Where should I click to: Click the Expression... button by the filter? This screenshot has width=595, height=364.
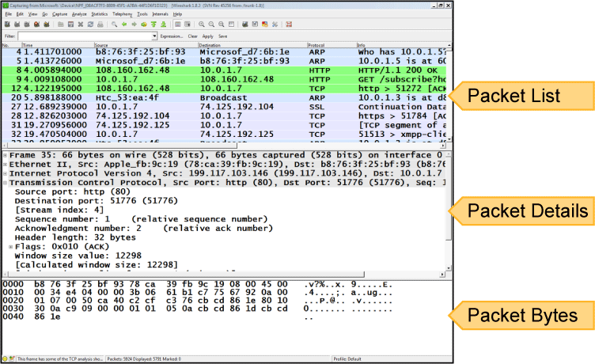(x=172, y=36)
